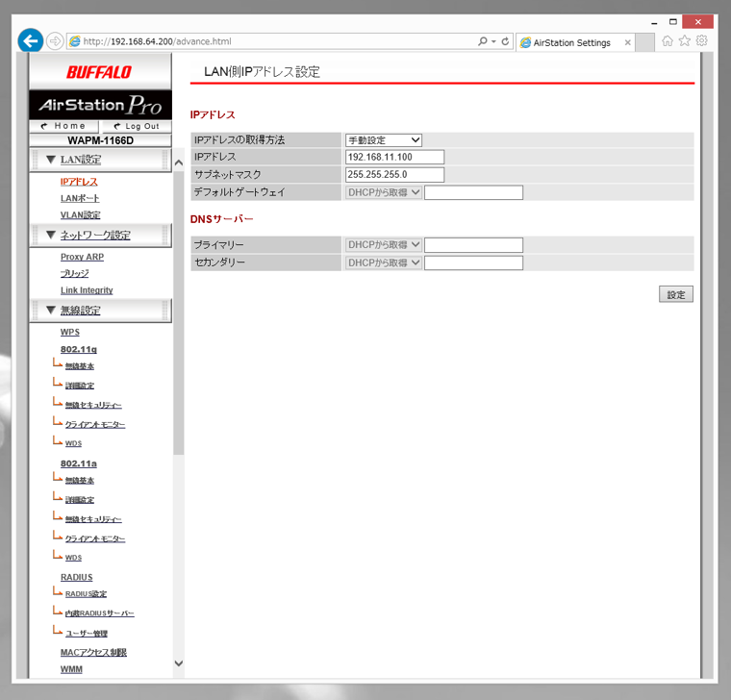Click the デフォルトゲートウェイ text field

pos(473,192)
